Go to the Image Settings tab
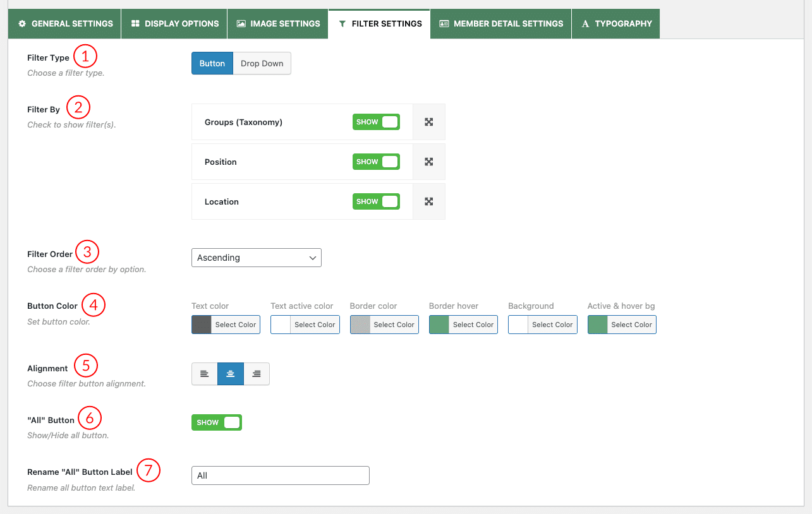The height and width of the screenshot is (514, 812). (x=277, y=24)
